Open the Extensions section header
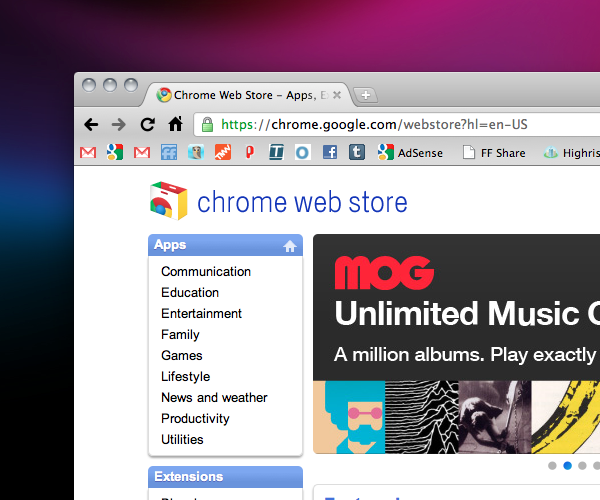Screen dimensions: 600x500 (x=225, y=477)
